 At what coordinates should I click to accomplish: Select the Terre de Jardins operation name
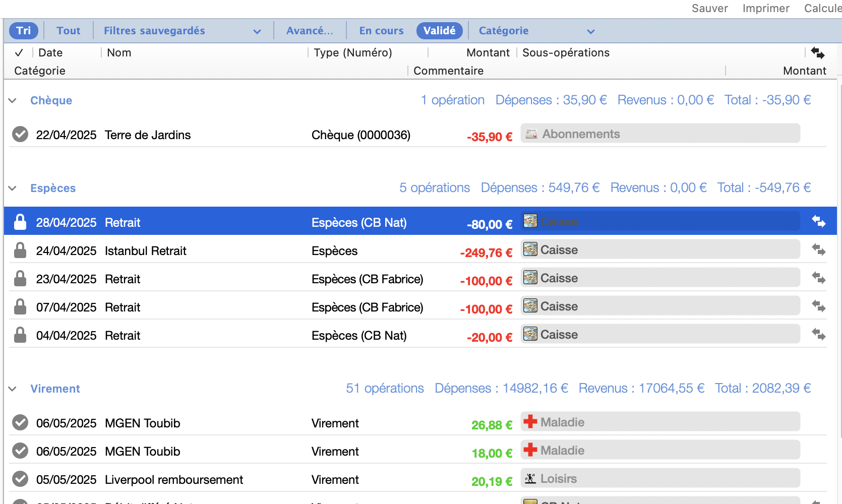coord(148,135)
